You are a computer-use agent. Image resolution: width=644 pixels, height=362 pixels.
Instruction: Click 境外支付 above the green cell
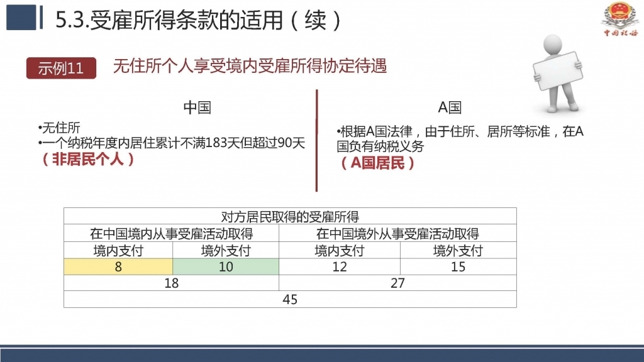tap(226, 250)
